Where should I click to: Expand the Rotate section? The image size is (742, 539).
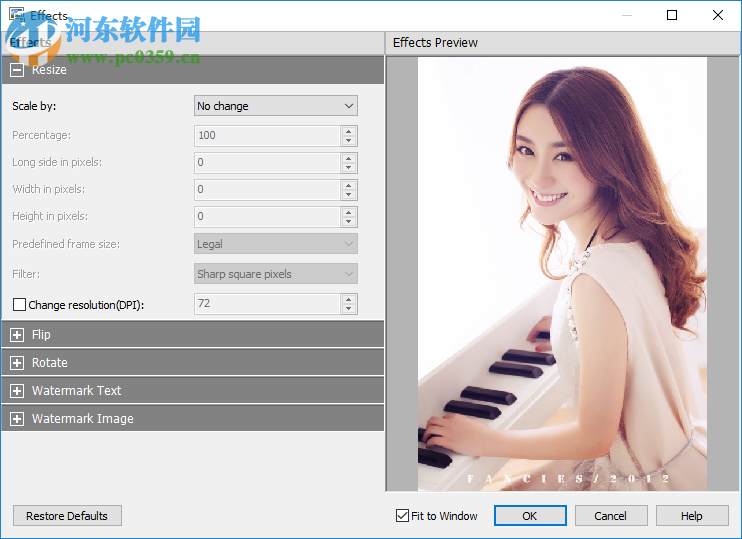pos(17,363)
